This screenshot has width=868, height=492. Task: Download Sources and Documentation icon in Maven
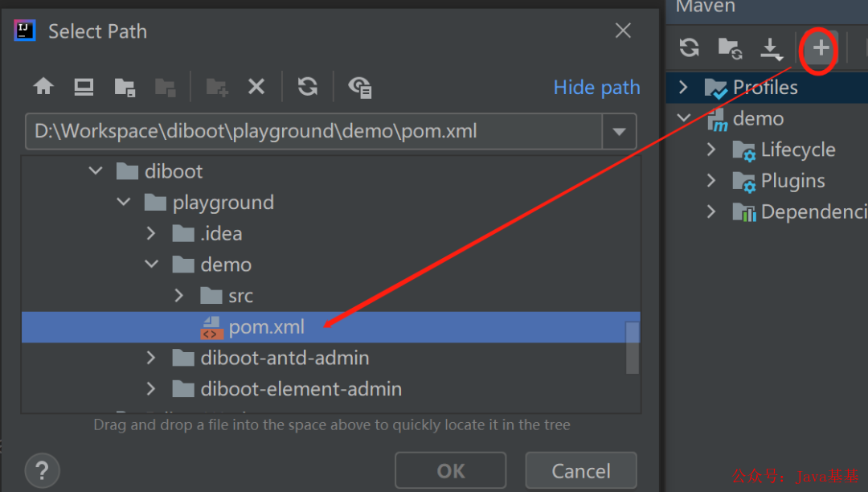tap(771, 49)
